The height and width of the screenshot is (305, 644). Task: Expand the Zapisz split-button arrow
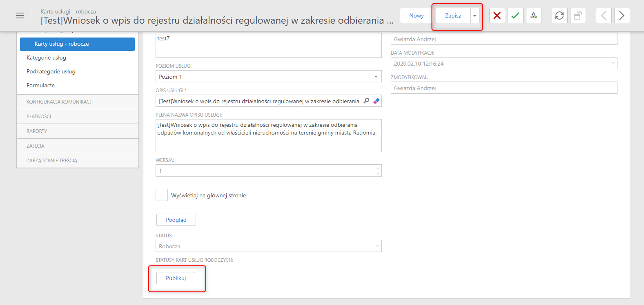pos(475,15)
